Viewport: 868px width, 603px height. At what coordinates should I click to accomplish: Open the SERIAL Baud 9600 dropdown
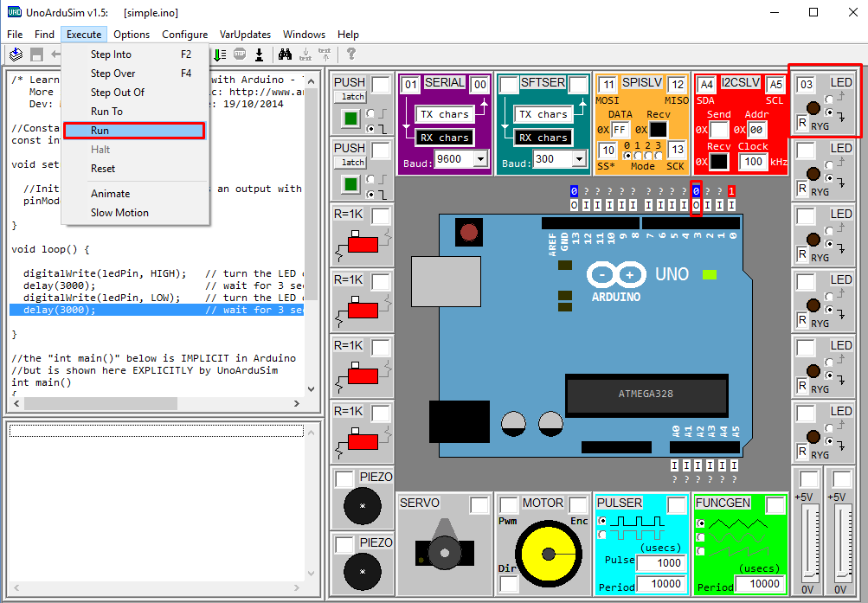click(x=480, y=159)
